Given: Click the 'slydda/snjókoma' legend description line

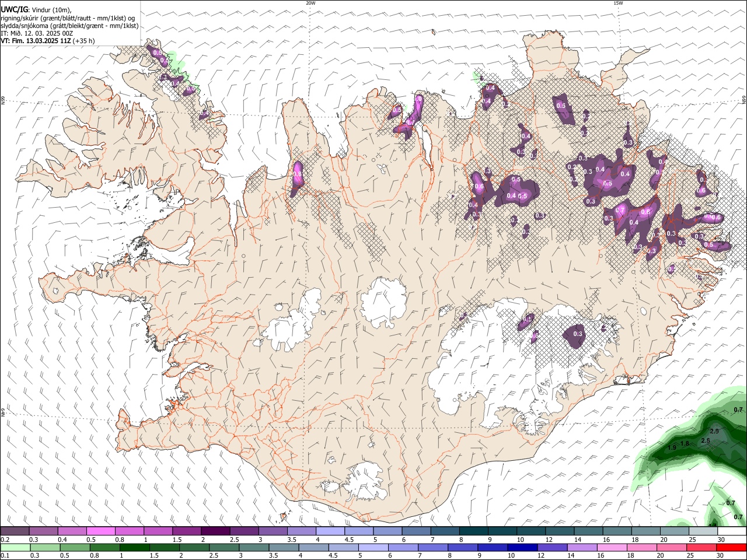Looking at the screenshot, I should pos(70,26).
